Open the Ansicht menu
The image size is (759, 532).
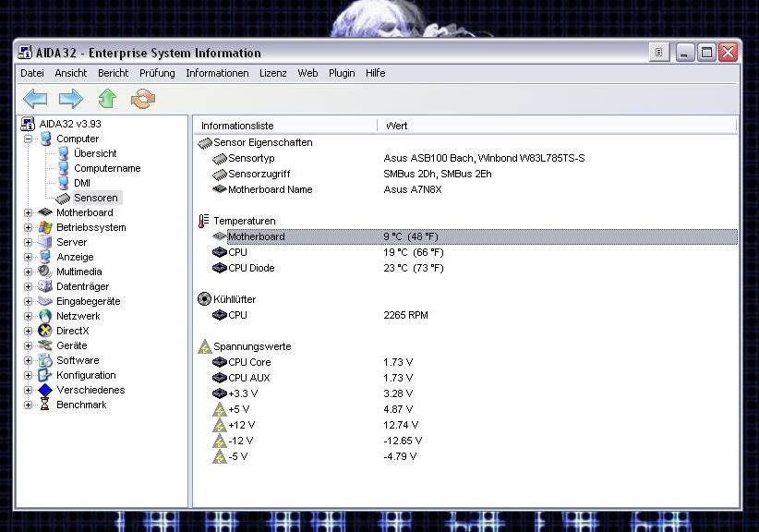(x=71, y=73)
